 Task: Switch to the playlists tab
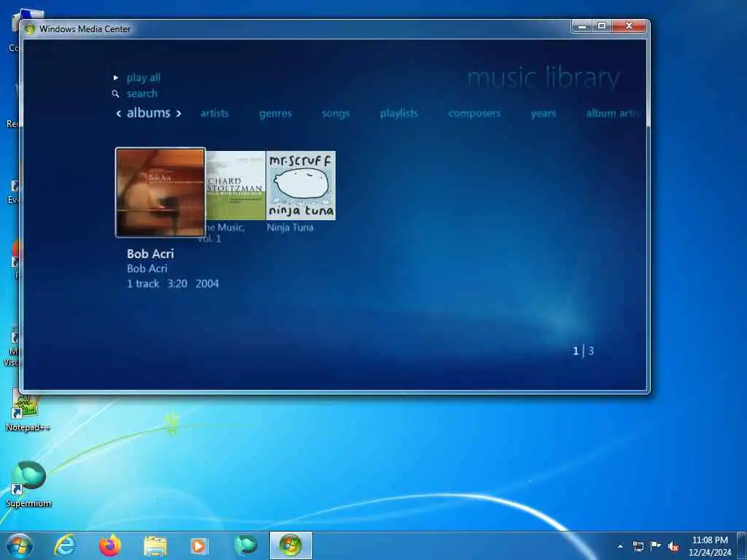(399, 113)
